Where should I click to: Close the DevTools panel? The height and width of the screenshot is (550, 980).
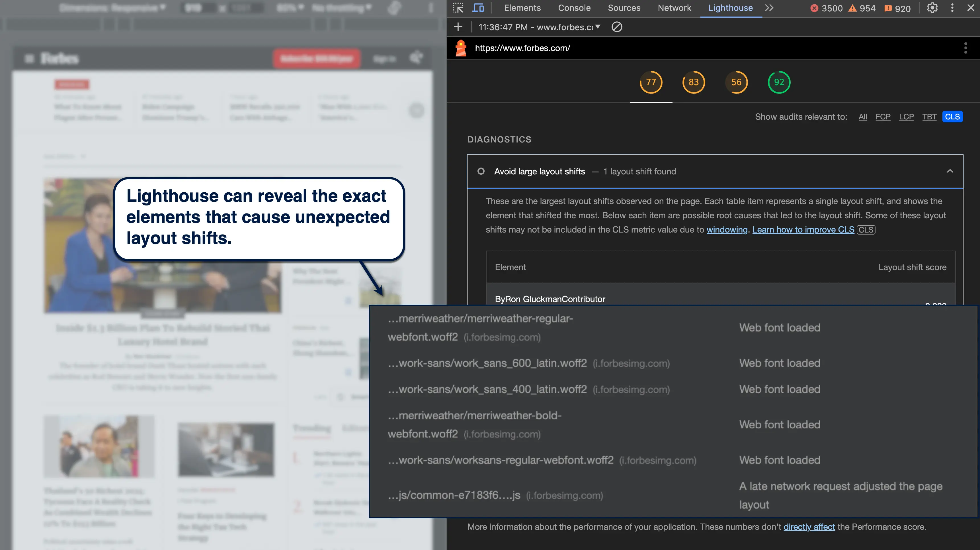click(971, 8)
